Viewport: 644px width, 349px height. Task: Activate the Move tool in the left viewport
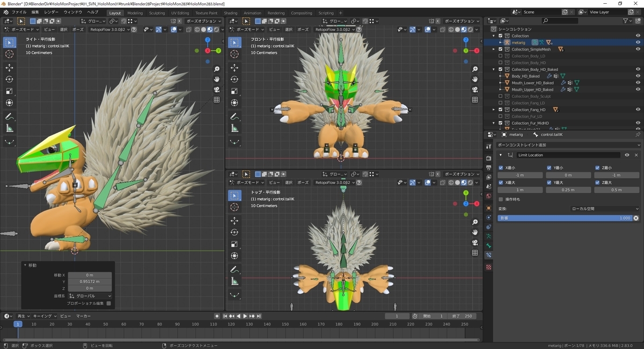pos(10,68)
